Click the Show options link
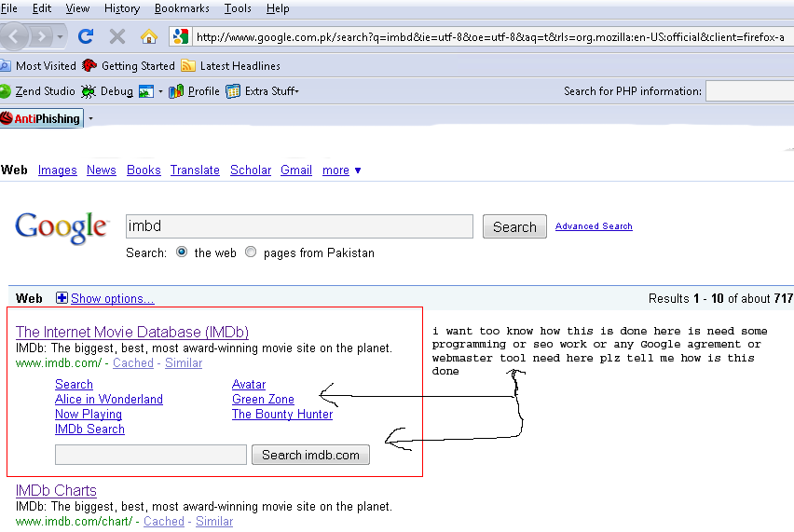Image resolution: width=794 pixels, height=532 pixels. (113, 299)
